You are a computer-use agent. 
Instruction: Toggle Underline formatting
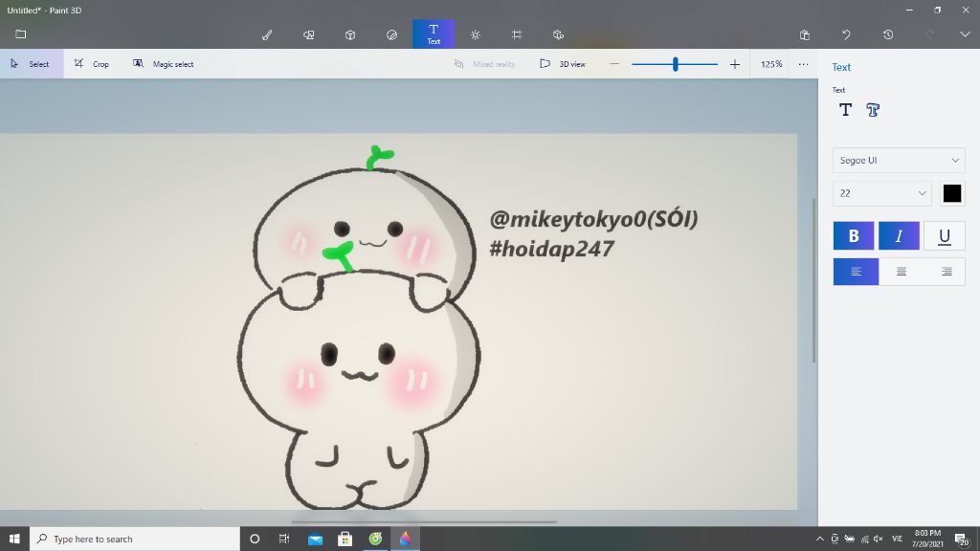coord(945,235)
